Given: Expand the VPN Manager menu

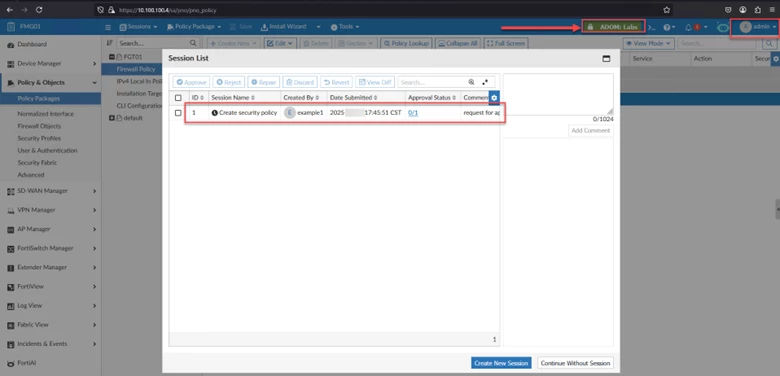Looking at the screenshot, I should [51, 210].
